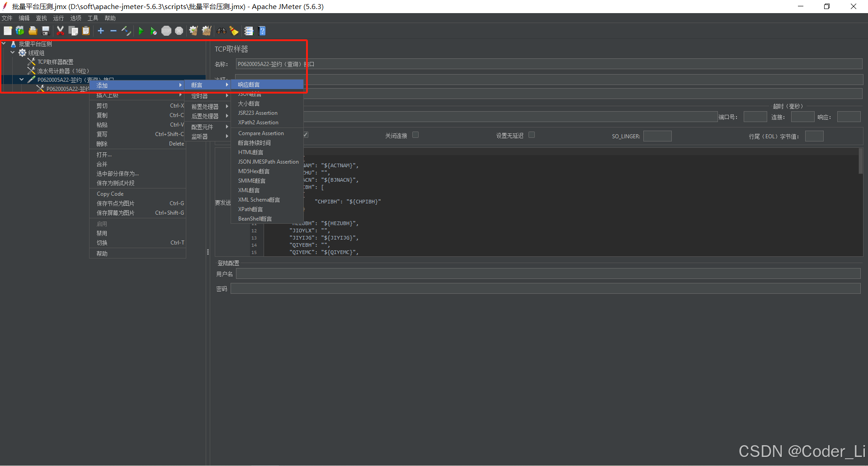
Task: Choose HTML断言
Action: pos(267,152)
